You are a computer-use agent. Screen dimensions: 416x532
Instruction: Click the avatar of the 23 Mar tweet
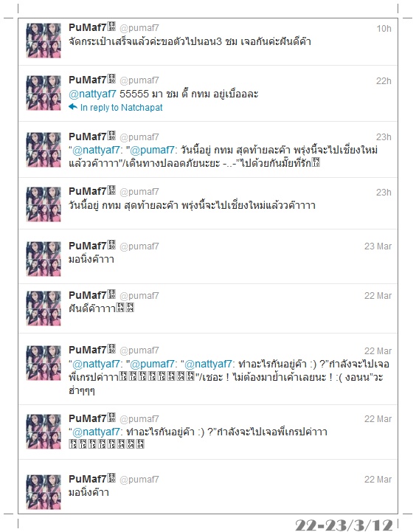[44, 259]
